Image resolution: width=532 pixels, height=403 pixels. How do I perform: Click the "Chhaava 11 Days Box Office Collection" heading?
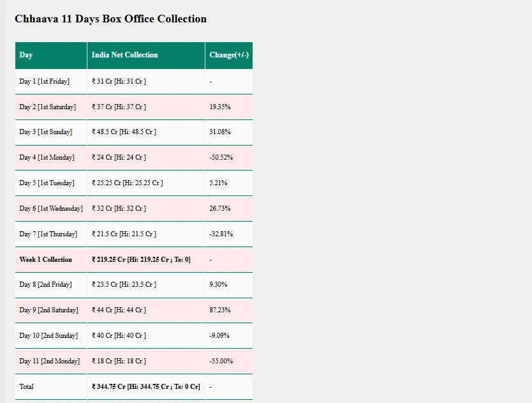tap(110, 19)
